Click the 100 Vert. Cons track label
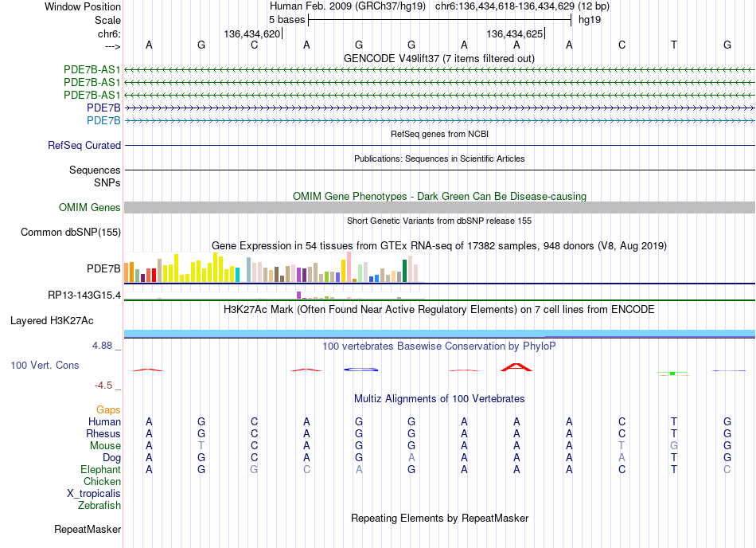The height and width of the screenshot is (548, 756). coord(45,365)
